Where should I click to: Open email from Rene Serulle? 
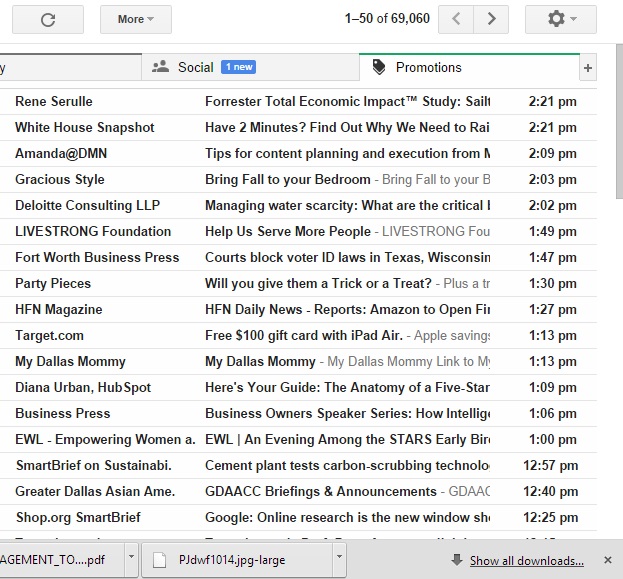[300, 101]
